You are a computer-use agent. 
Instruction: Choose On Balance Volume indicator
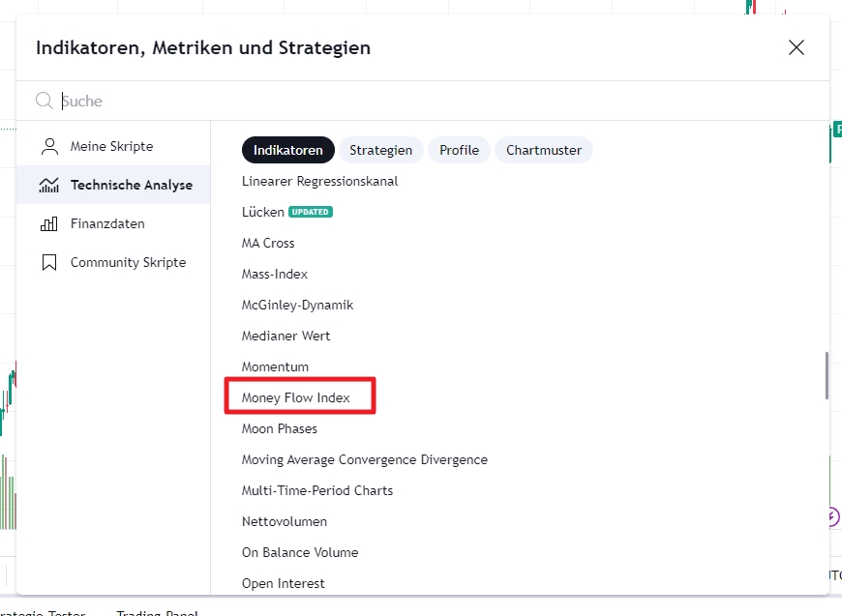[x=300, y=552]
